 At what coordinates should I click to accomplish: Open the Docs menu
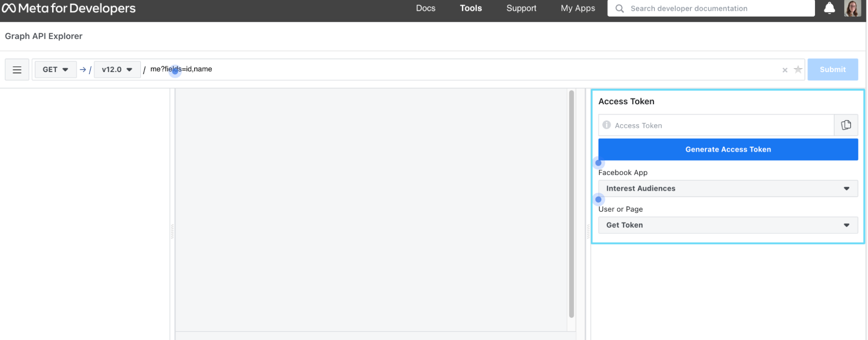click(x=426, y=8)
